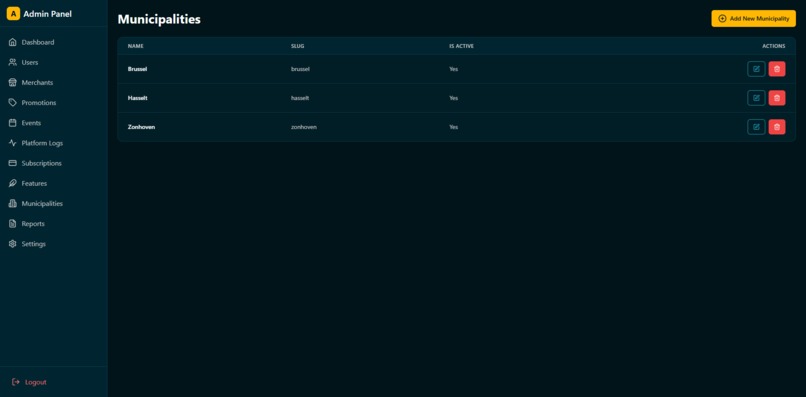Click the Municipalities page heading
806x397 pixels.
pos(159,19)
